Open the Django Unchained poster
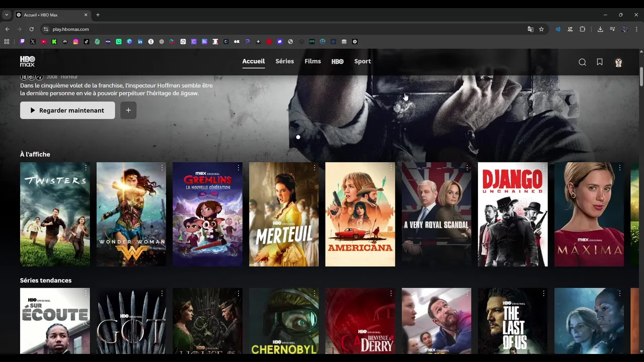This screenshot has height=362, width=644. click(x=513, y=214)
